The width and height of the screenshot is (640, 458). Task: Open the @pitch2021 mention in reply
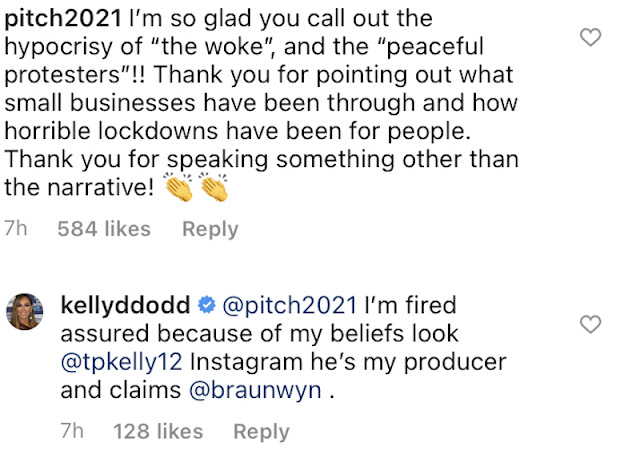pos(290,305)
